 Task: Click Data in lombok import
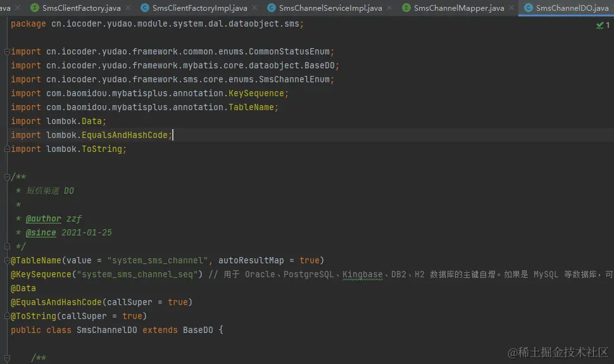[x=92, y=121]
